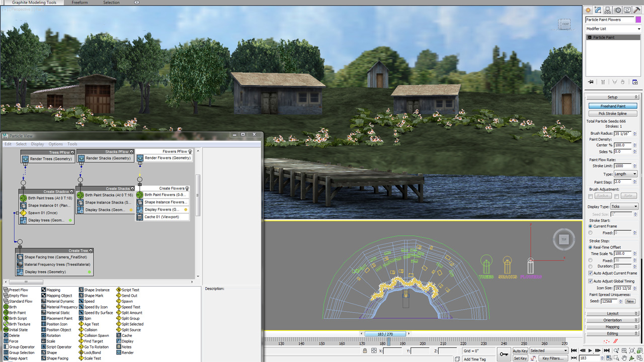
Task: Open Particle View Tools menu
Action: pyautogui.click(x=72, y=144)
